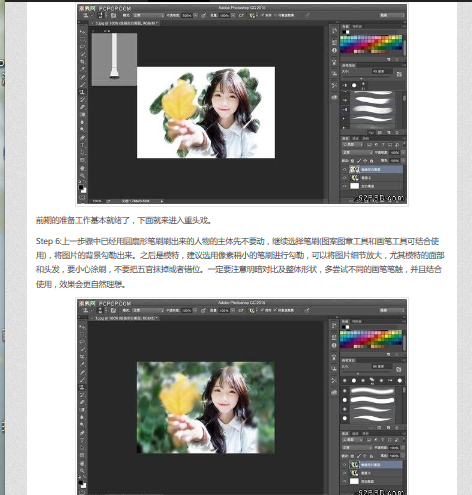This screenshot has width=472, height=495.
Task: Select the History Brush tool in the Step 6 screenshot
Action: click(x=82, y=395)
